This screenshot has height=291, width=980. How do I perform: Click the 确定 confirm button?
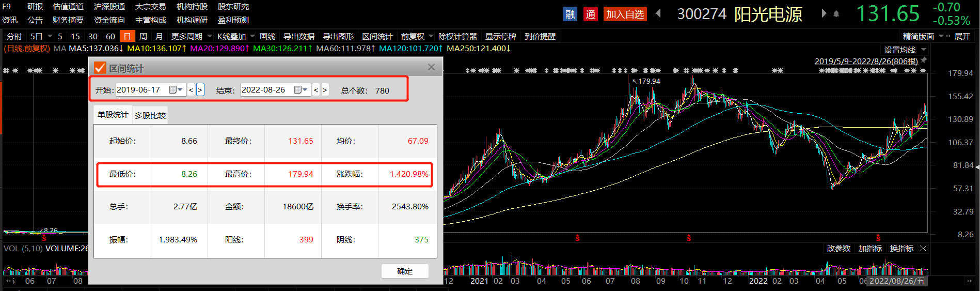click(405, 271)
